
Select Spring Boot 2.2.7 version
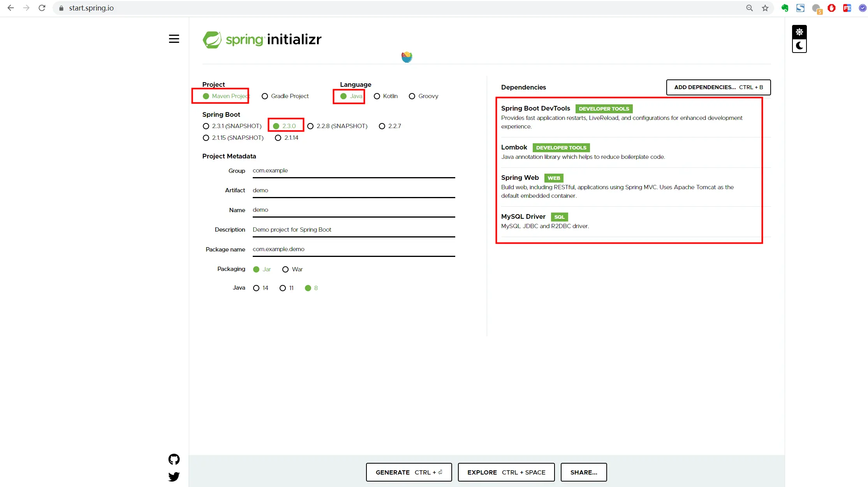[x=382, y=126]
